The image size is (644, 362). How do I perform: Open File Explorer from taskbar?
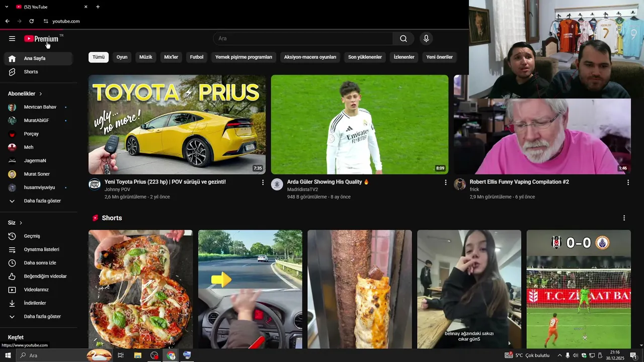coord(137,355)
